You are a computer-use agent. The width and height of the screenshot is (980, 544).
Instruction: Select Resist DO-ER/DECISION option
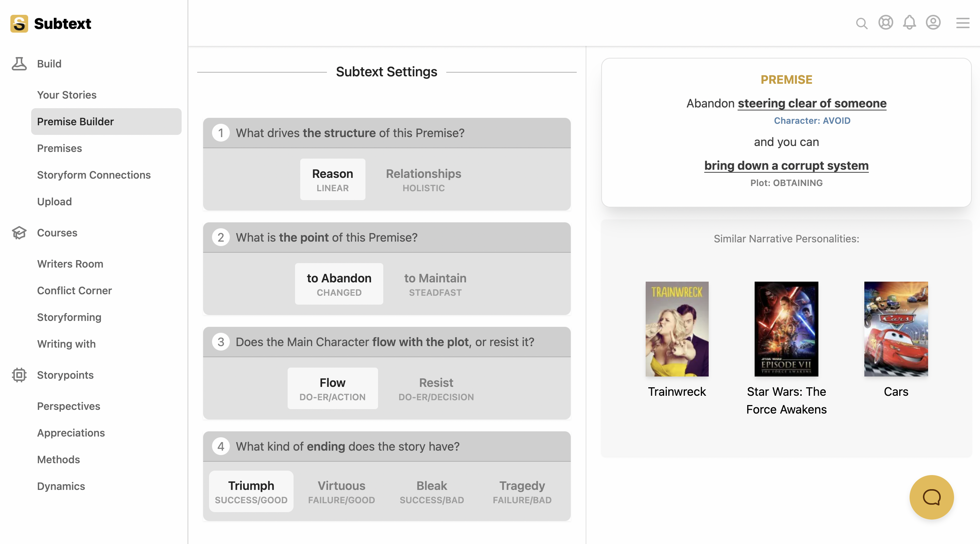(436, 389)
